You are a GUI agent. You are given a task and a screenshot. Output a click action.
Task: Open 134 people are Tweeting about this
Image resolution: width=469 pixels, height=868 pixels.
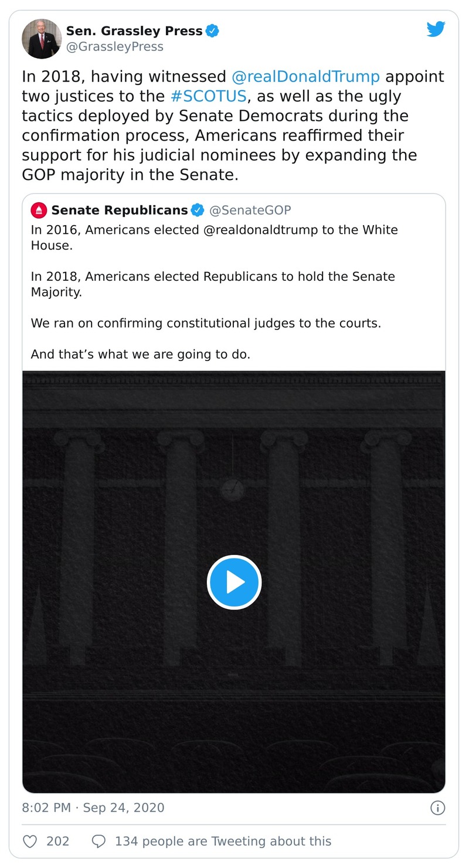pyautogui.click(x=223, y=842)
